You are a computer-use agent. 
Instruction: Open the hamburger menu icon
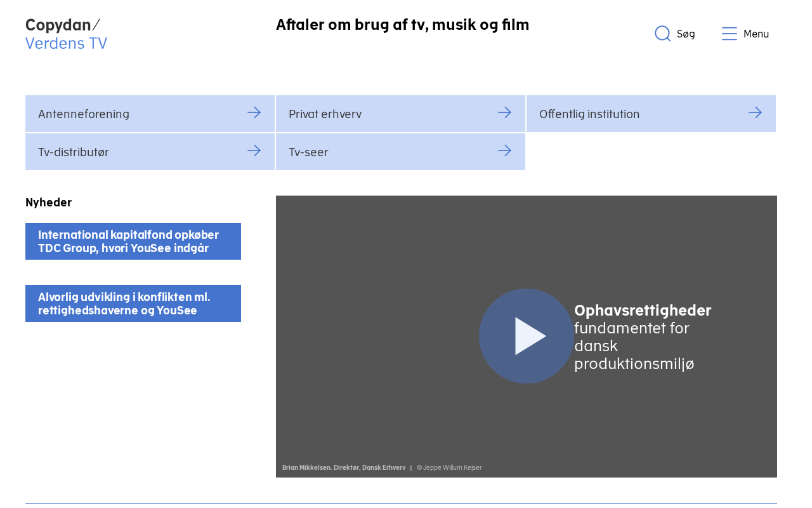tap(730, 34)
